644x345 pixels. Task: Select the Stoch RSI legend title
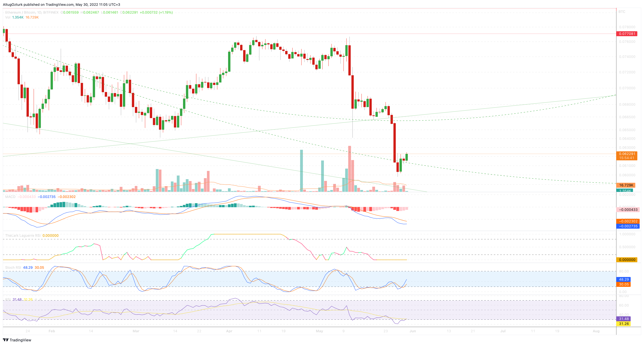click(13, 267)
